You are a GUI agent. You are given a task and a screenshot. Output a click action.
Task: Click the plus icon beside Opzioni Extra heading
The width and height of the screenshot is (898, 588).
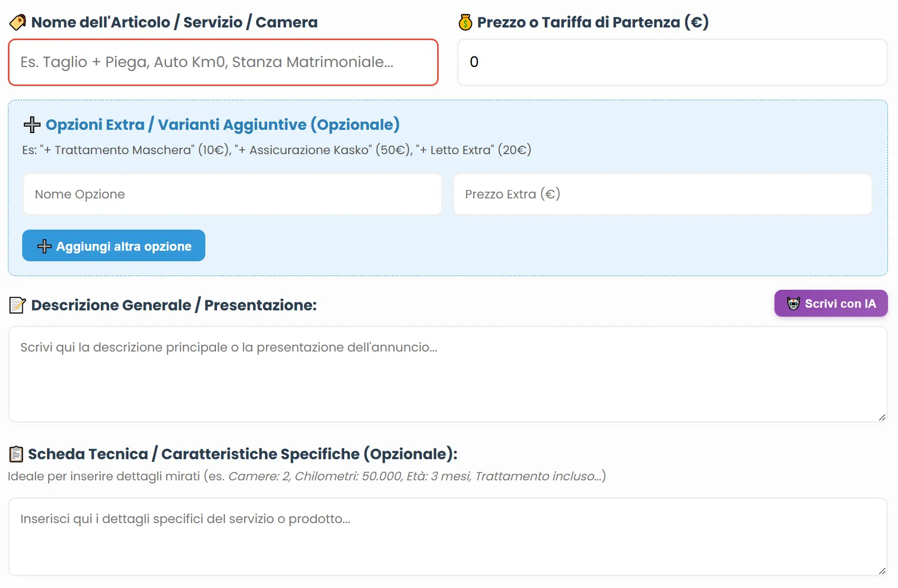[32, 125]
